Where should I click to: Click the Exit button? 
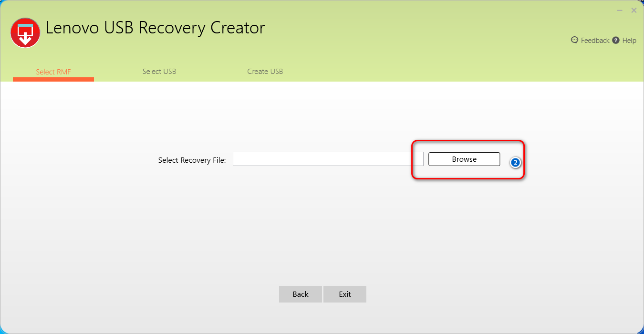[345, 294]
